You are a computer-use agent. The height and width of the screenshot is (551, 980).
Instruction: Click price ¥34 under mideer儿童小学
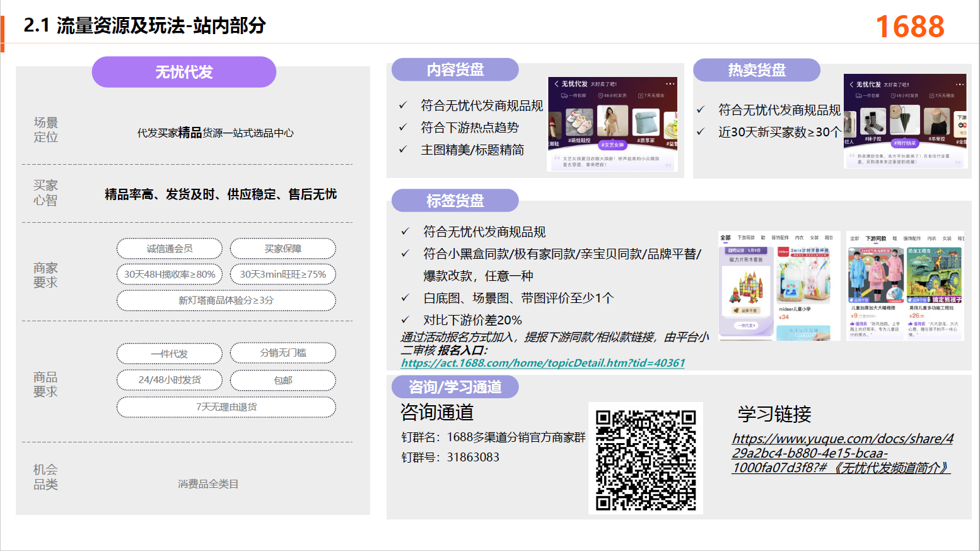click(x=784, y=317)
